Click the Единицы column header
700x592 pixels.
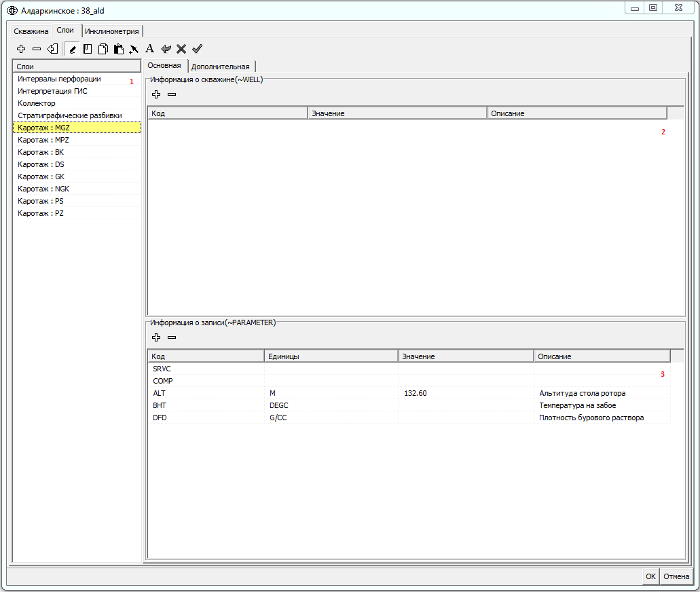[331, 356]
